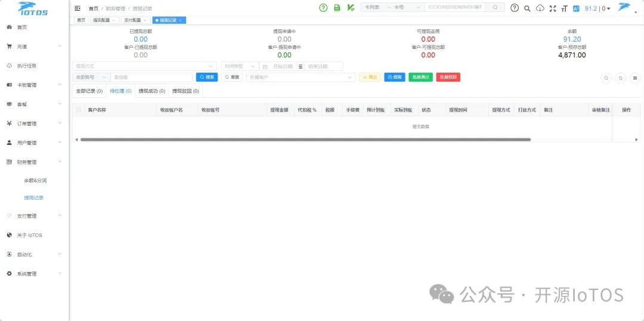Click the magnifier button beside ICCID field

pyautogui.click(x=495, y=7)
